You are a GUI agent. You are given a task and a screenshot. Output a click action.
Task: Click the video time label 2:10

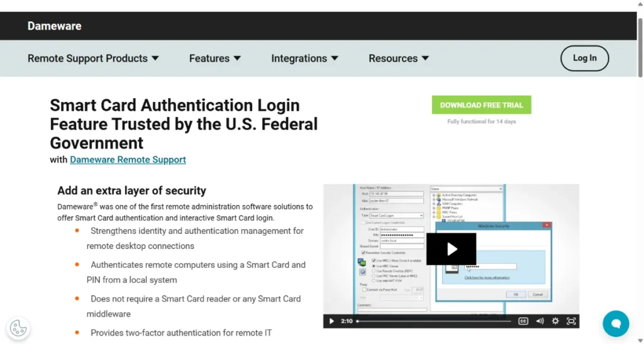(x=347, y=321)
